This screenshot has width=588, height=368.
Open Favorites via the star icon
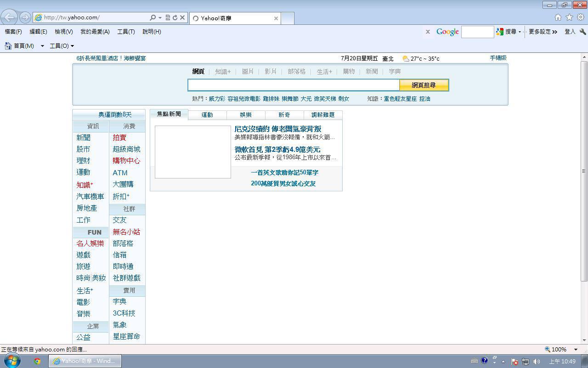pyautogui.click(x=569, y=17)
